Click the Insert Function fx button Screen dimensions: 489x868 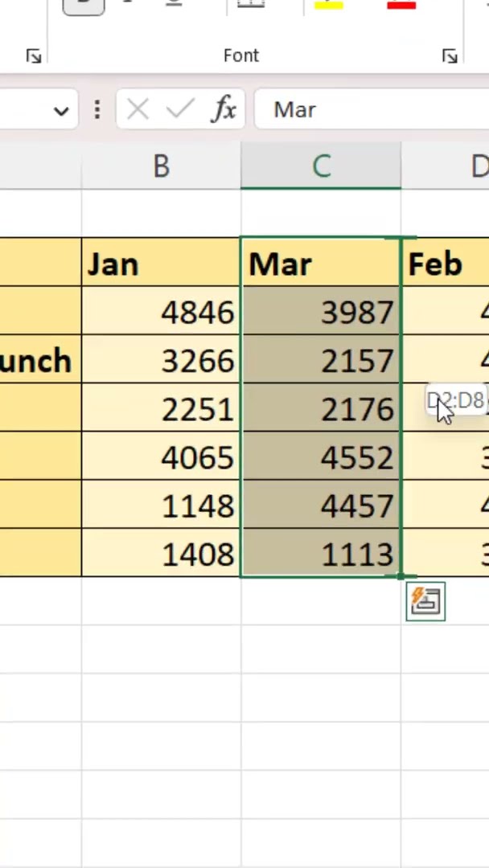224,109
